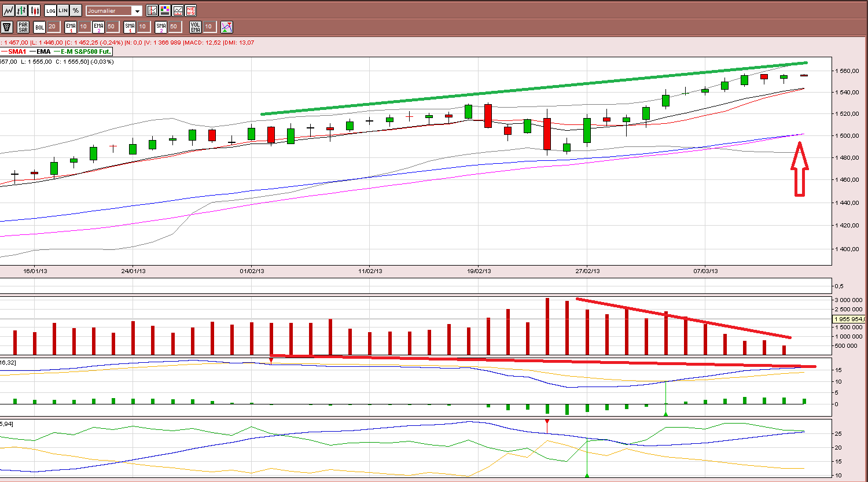Click the chart with volume panel icon
Screen dimensions: 868x482
(178, 10)
